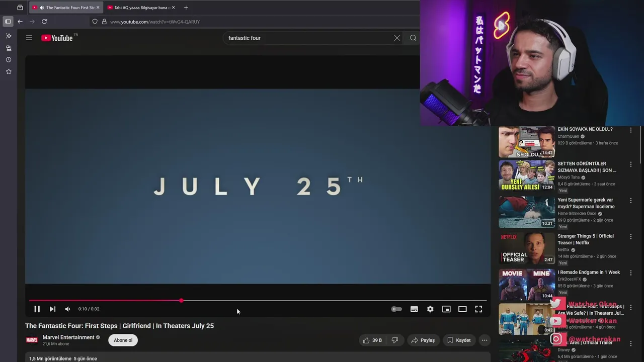644x362 pixels.
Task: Open "I Remade Endgame in 1 Week" video
Action: pos(589,273)
